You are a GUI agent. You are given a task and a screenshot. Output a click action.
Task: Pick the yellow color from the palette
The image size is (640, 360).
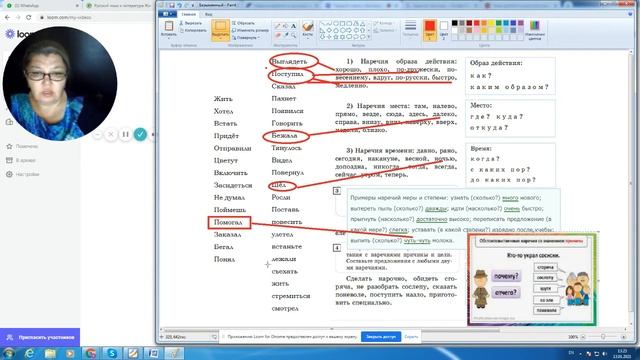pyautogui.click(x=491, y=23)
